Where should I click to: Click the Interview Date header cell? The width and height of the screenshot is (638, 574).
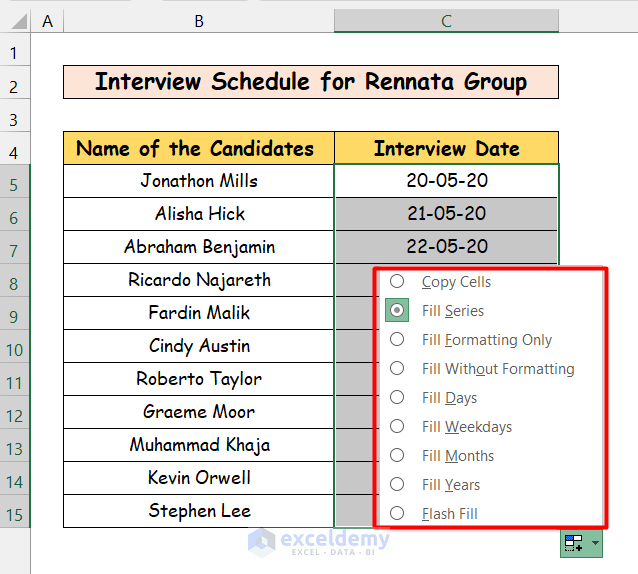click(446, 149)
